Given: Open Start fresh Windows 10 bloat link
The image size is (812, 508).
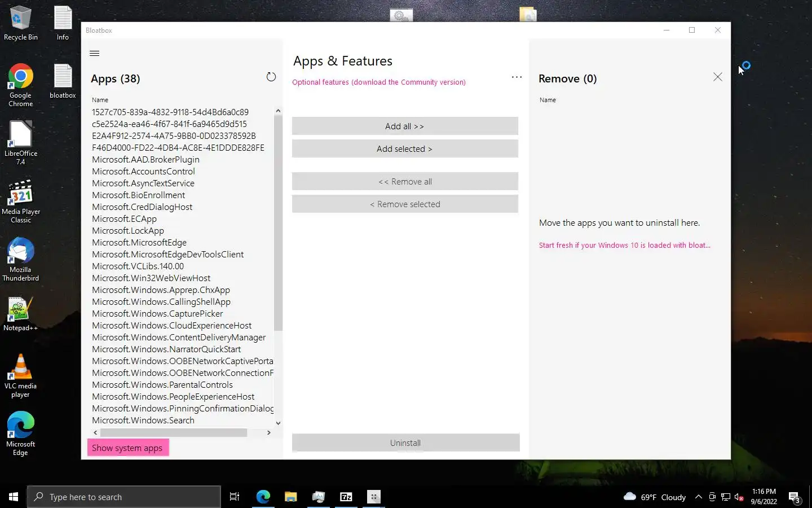Looking at the screenshot, I should pos(624,245).
